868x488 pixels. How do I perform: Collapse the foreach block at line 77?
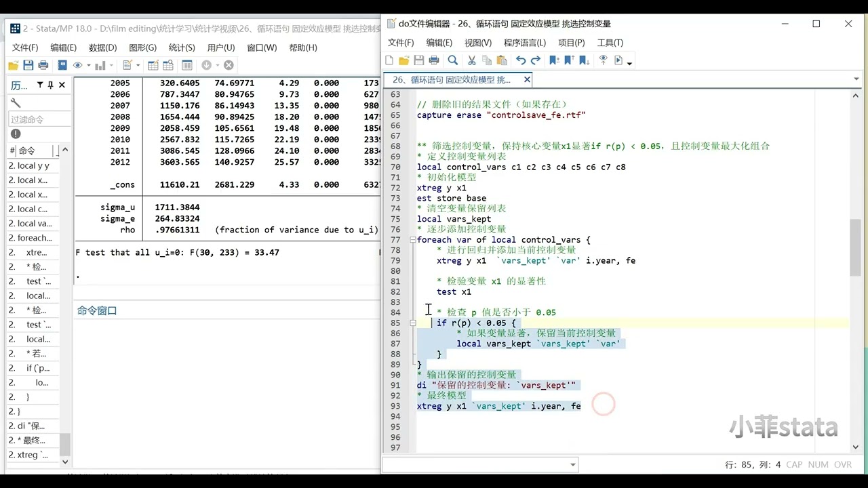click(412, 240)
